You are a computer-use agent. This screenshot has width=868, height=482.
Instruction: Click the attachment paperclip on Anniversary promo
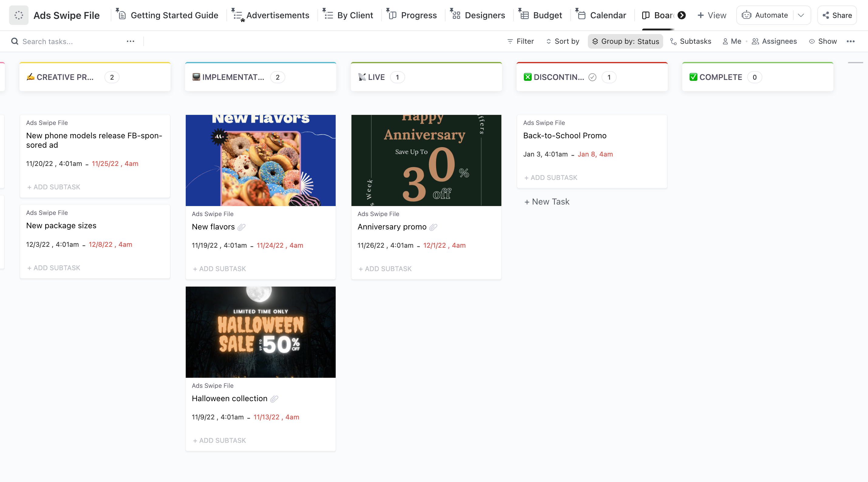click(433, 227)
